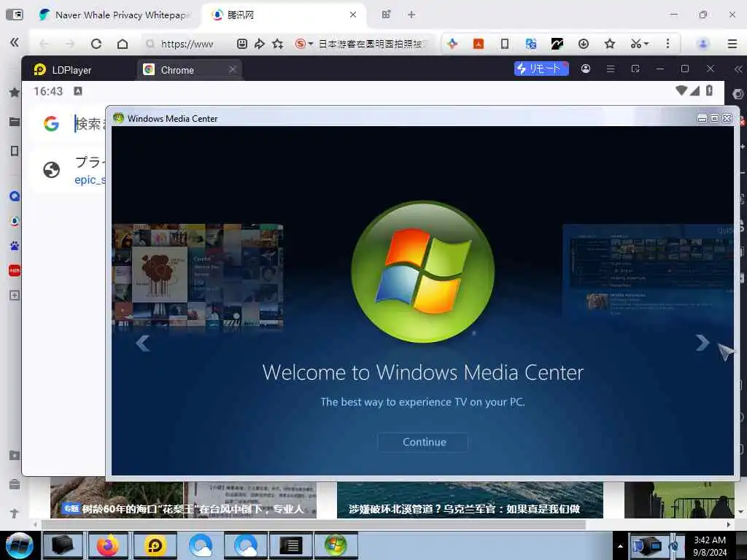Click the Windows Media Center orb logo
The height and width of the screenshot is (560, 747).
coord(423,271)
